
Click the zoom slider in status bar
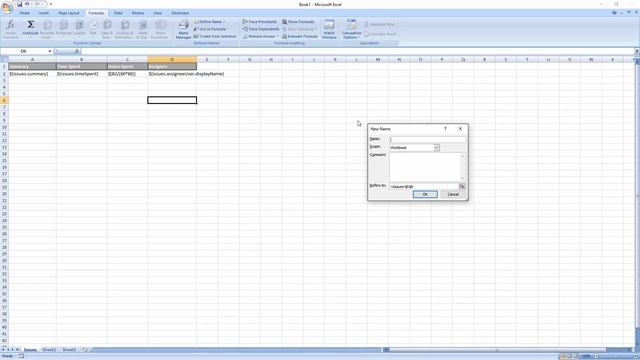[x=616, y=357]
